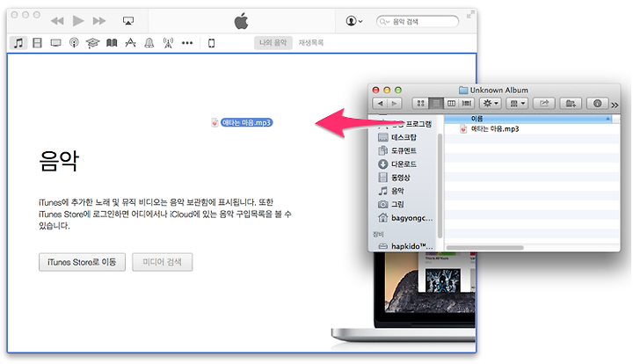Click the Finder sidebar vertical scrollbar

click(440, 186)
